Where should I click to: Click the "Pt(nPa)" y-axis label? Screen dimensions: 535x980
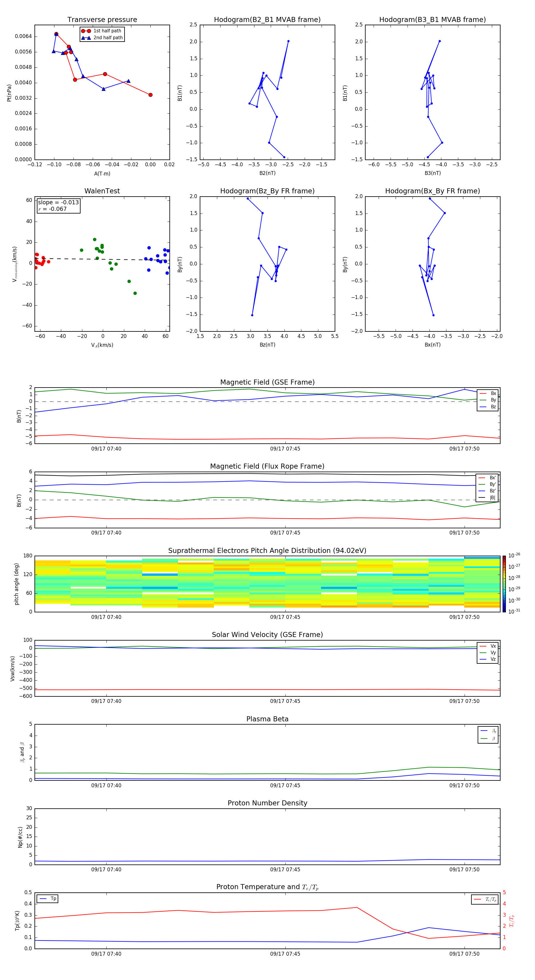pos(9,92)
